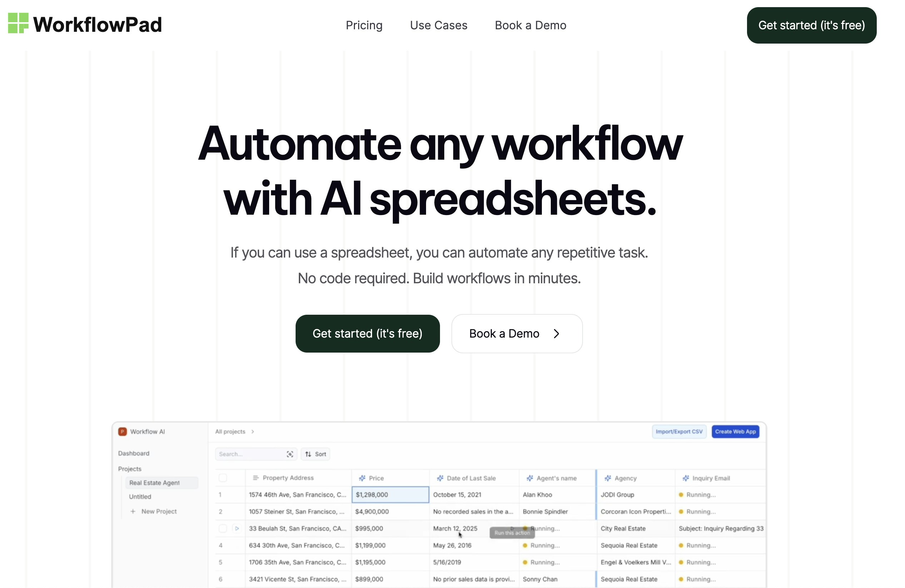The width and height of the screenshot is (905, 588).
Task: Click the March 12, 2025 date cell
Action: pos(474,528)
